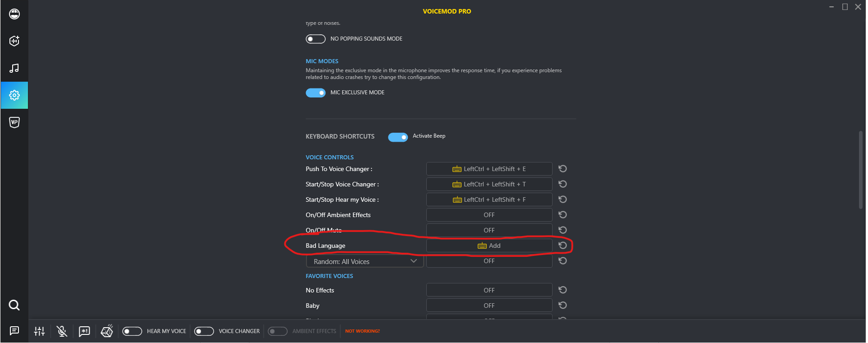The width and height of the screenshot is (868, 343).
Task: Open the Voicemod Pro VP badge icon
Action: coord(14,122)
